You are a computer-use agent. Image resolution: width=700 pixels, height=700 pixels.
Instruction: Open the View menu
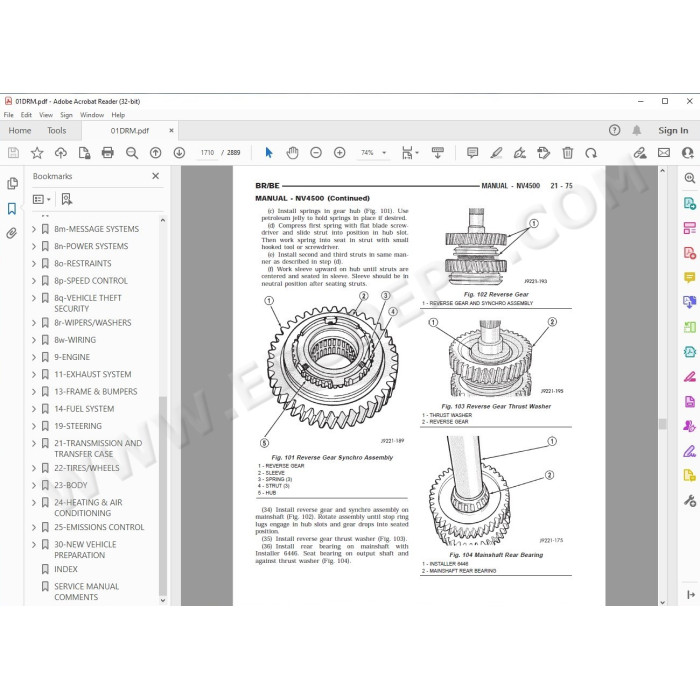point(46,115)
